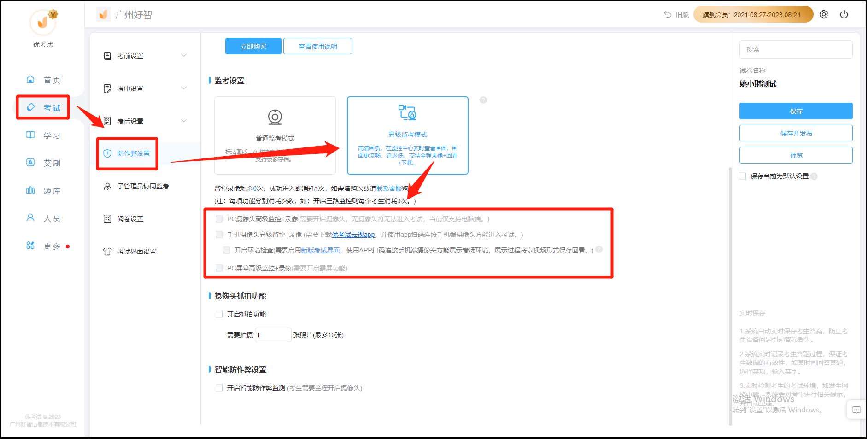Open the 题库 question bank icon
Screen dimensions: 868x440
(30, 190)
